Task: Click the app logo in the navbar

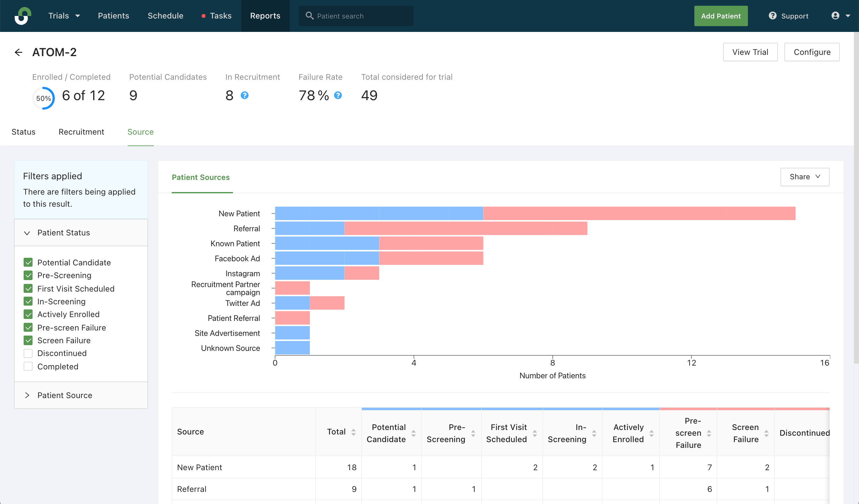Action: (23, 16)
